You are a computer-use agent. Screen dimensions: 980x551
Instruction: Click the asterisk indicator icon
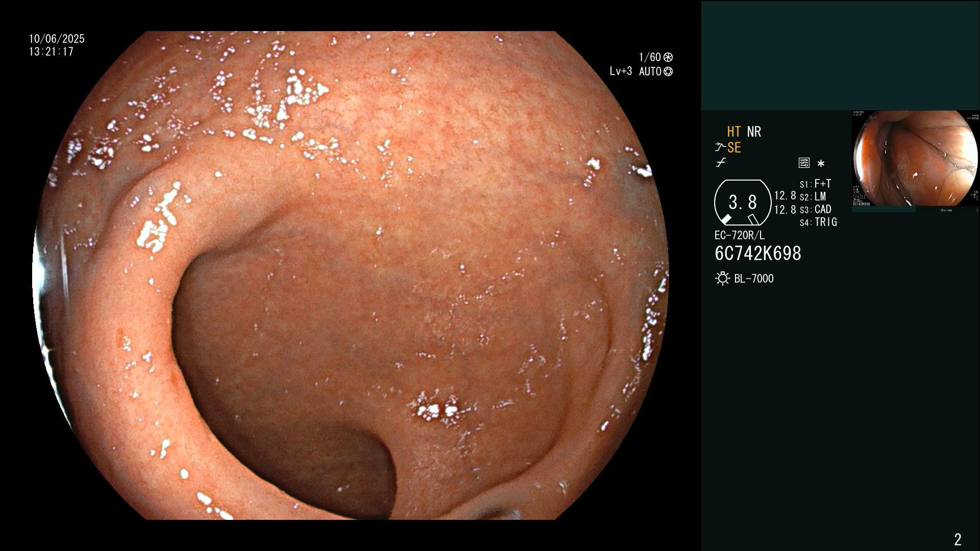(821, 164)
